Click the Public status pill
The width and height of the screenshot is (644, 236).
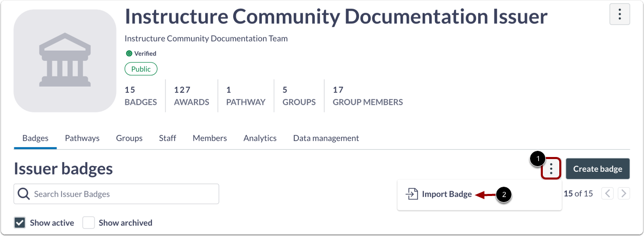pos(141,69)
